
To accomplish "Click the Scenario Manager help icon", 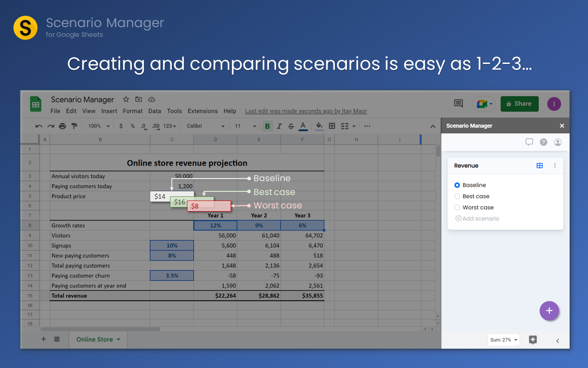I will coord(543,142).
